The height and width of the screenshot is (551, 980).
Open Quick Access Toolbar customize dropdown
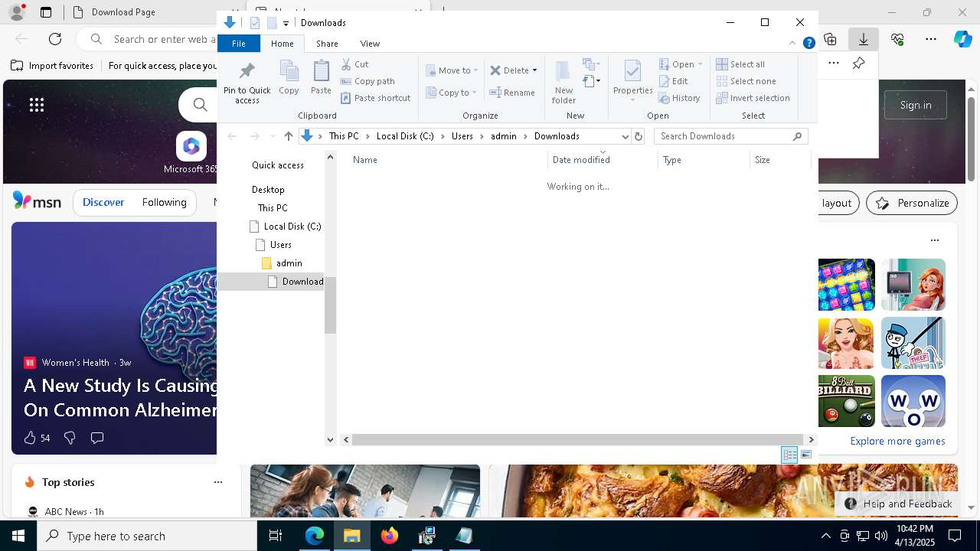tap(286, 23)
